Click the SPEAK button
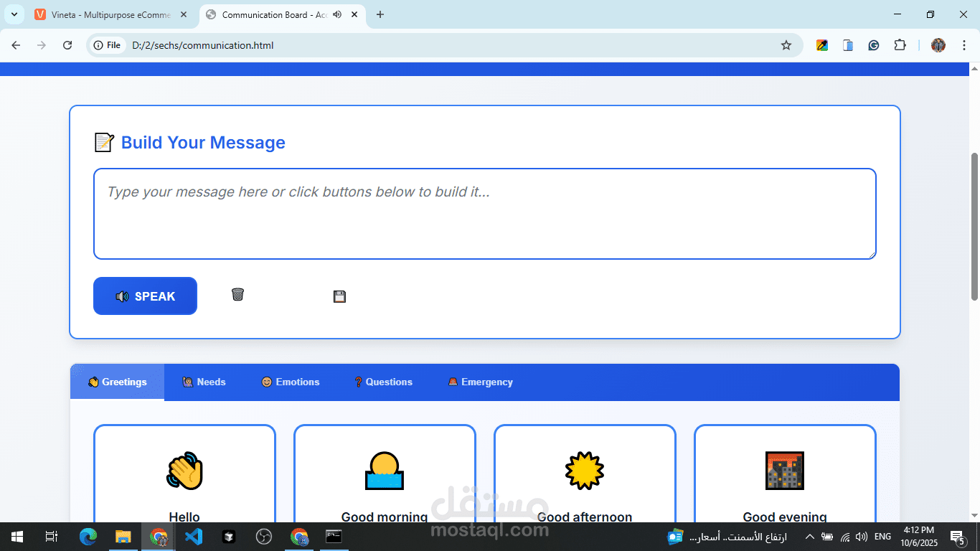 (x=145, y=296)
